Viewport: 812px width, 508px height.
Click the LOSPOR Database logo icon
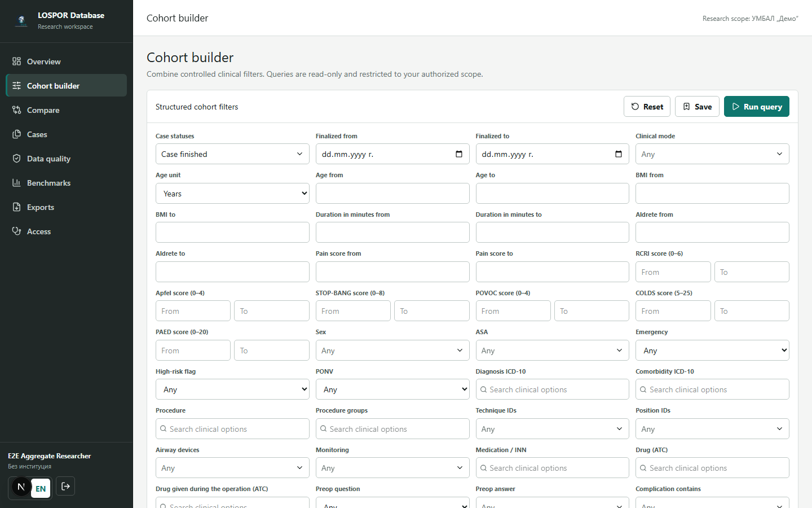[21, 21]
